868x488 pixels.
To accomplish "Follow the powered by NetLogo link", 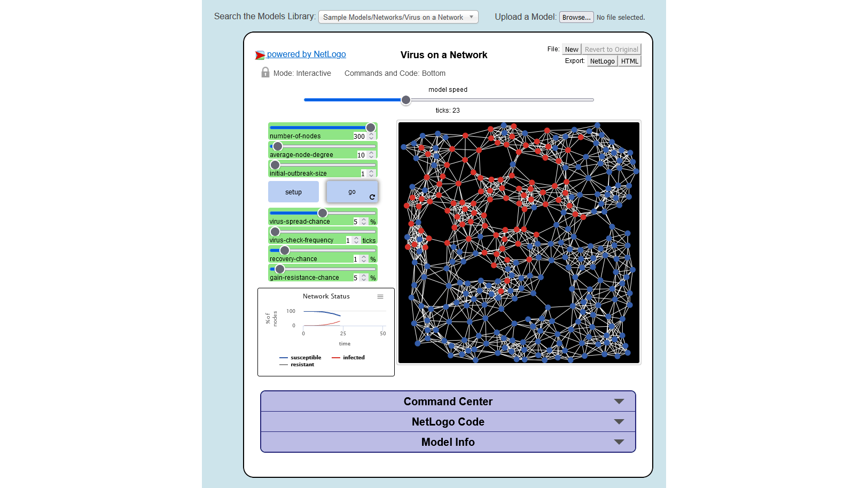I will 307,54.
